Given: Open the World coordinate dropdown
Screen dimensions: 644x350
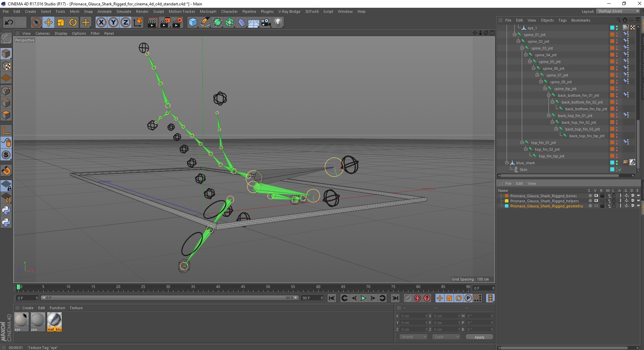Looking at the screenshot, I should [413, 337].
